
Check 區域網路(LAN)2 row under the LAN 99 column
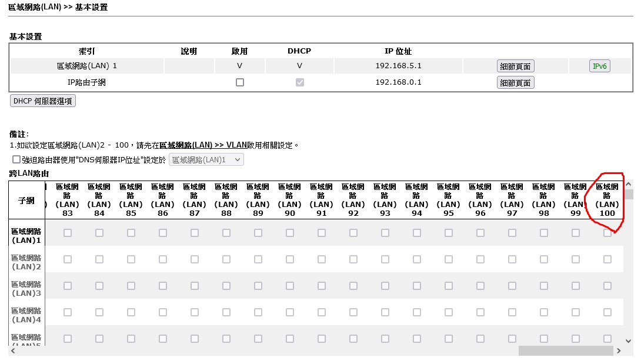[576, 259]
